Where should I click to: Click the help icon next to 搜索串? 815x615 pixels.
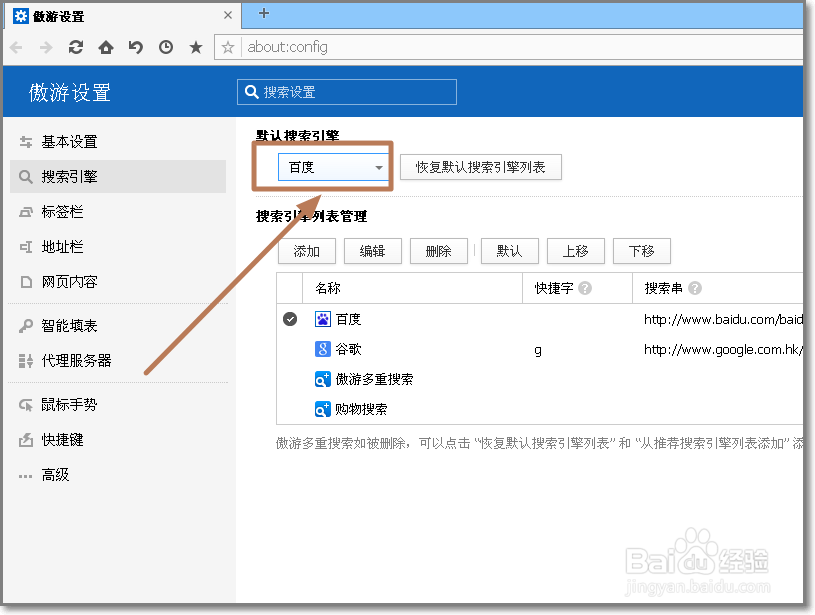coord(695,288)
